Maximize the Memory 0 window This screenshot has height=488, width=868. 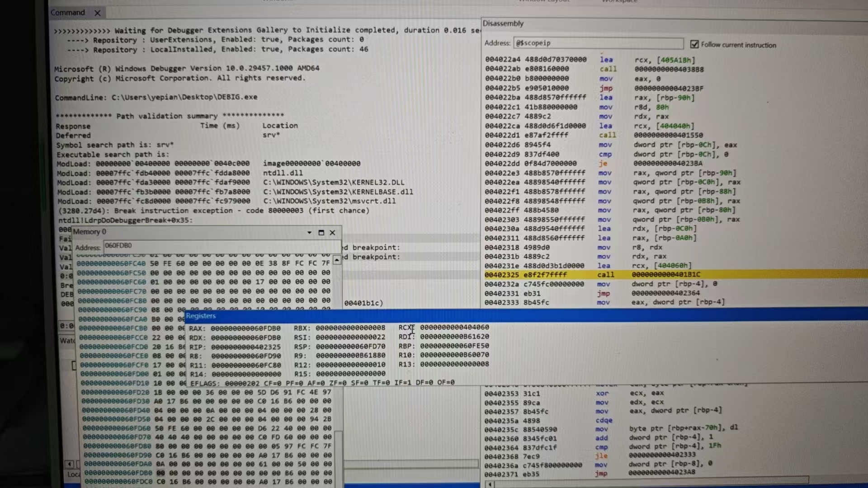point(321,233)
